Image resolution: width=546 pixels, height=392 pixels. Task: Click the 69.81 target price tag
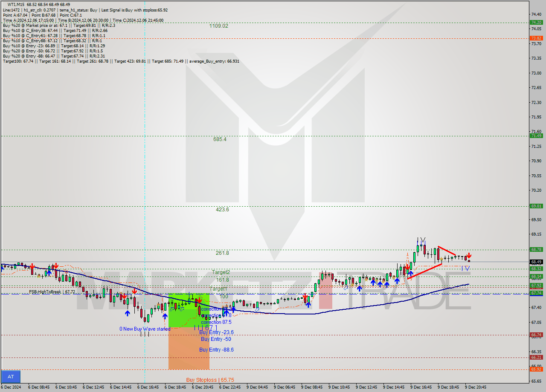tap(536, 206)
